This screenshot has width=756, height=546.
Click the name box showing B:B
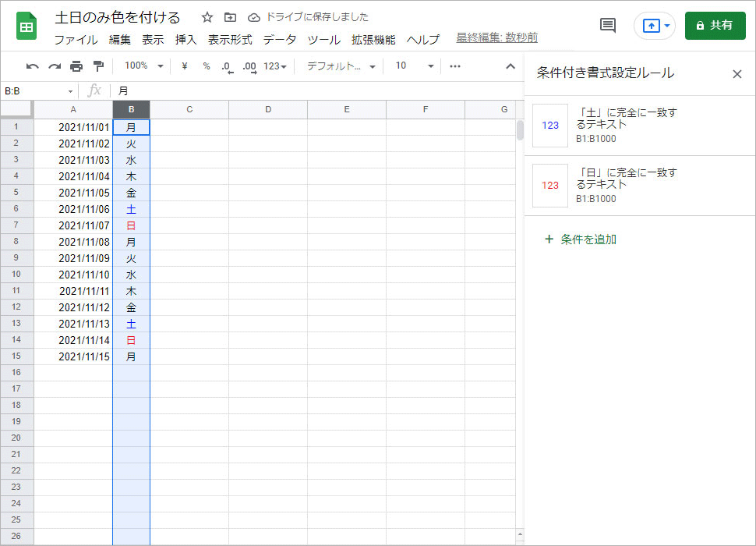click(33, 91)
